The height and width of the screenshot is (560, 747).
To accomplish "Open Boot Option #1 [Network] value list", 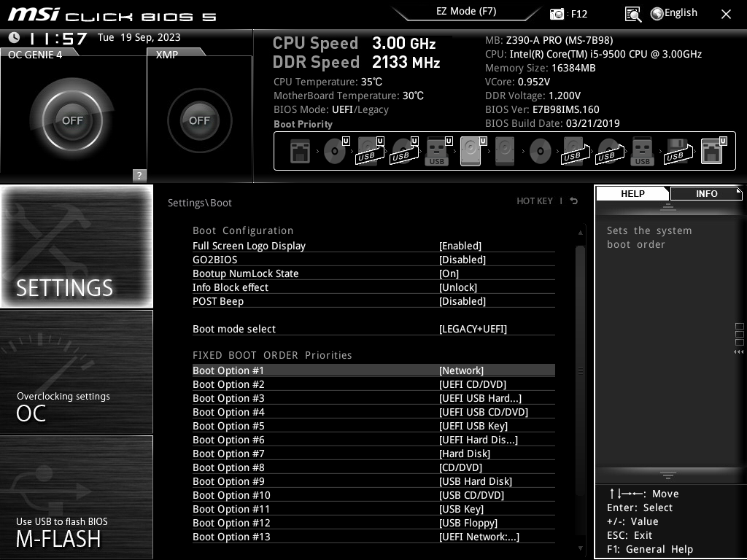I will point(461,370).
